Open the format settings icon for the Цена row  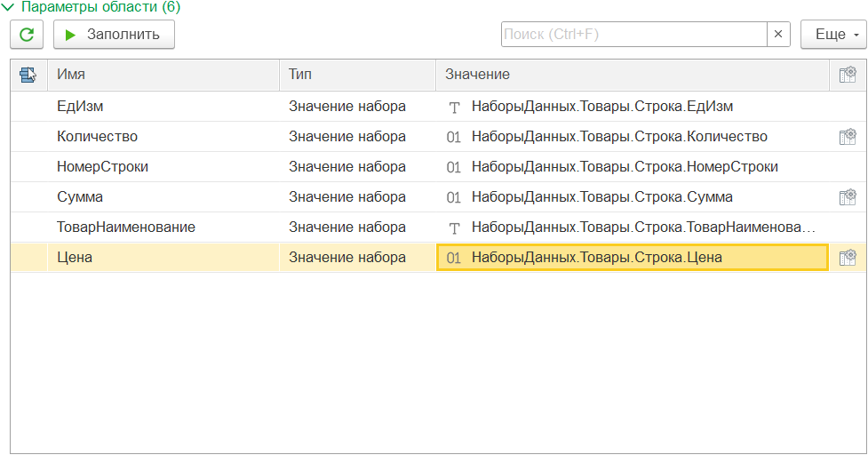848,258
